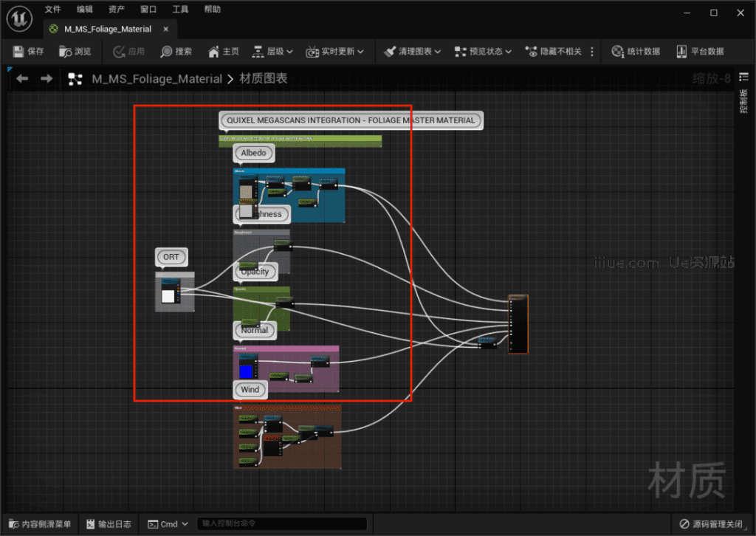Toggle Hide Unrelated (隐藏不相关) nodes
Viewport: 756px width, 536px height.
tap(532, 52)
